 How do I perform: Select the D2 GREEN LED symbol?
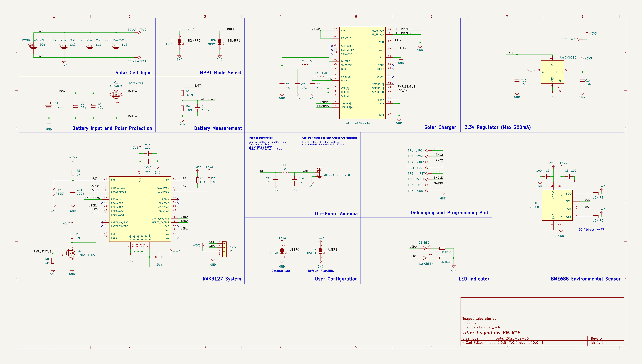(425, 258)
